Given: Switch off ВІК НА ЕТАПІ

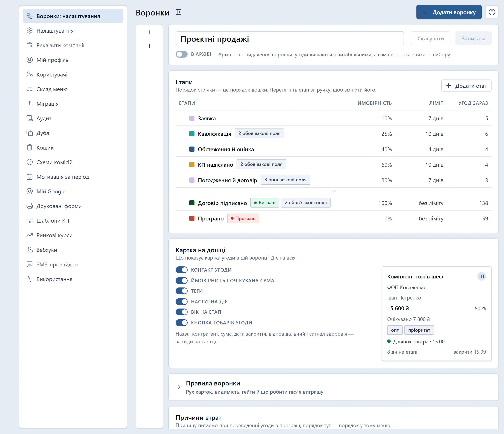Looking at the screenshot, I should coord(181,312).
